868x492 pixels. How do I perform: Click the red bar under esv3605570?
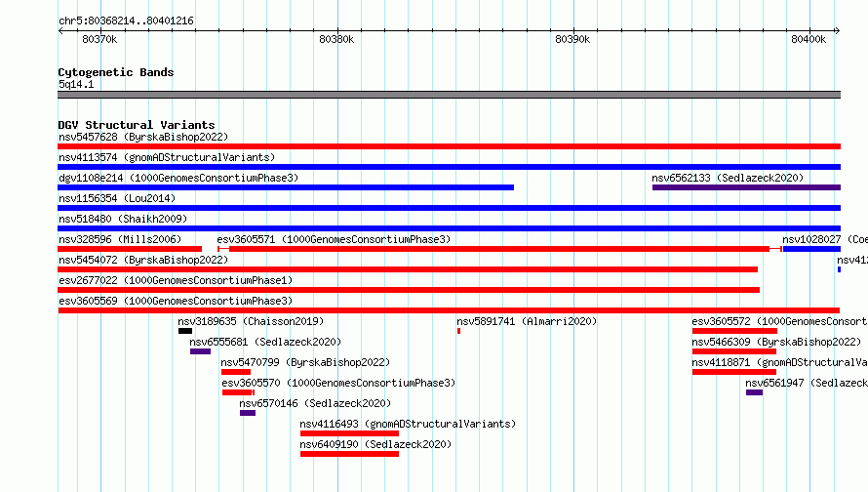pyautogui.click(x=238, y=392)
